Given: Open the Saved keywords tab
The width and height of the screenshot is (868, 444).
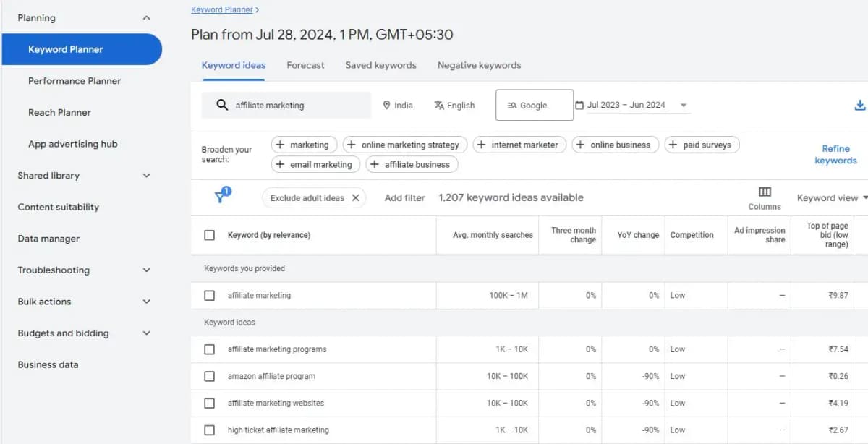Looking at the screenshot, I should [x=380, y=65].
